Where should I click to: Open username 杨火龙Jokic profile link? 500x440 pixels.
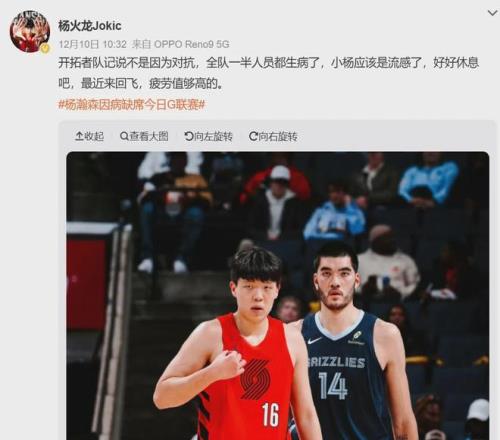90,26
